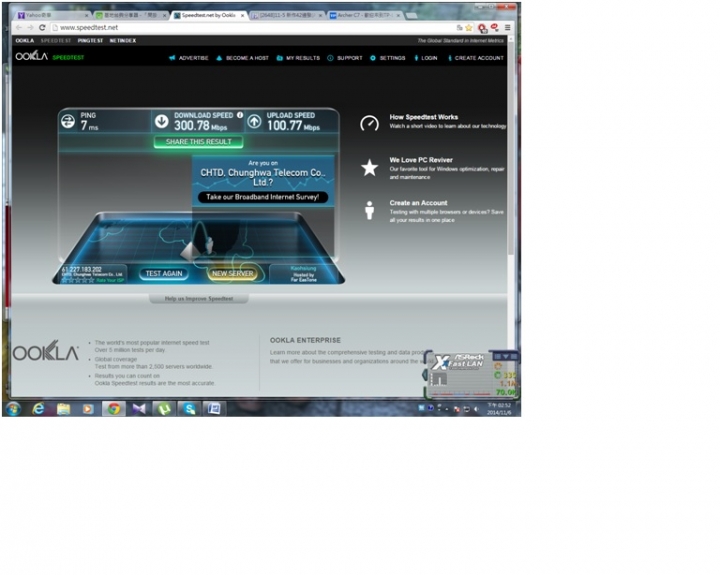Click the Test Again button
Screen dimensions: 720x575
(164, 274)
